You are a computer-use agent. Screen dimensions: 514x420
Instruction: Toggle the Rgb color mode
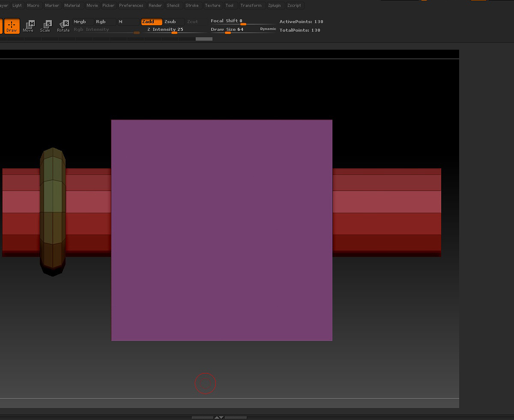pyautogui.click(x=105, y=22)
